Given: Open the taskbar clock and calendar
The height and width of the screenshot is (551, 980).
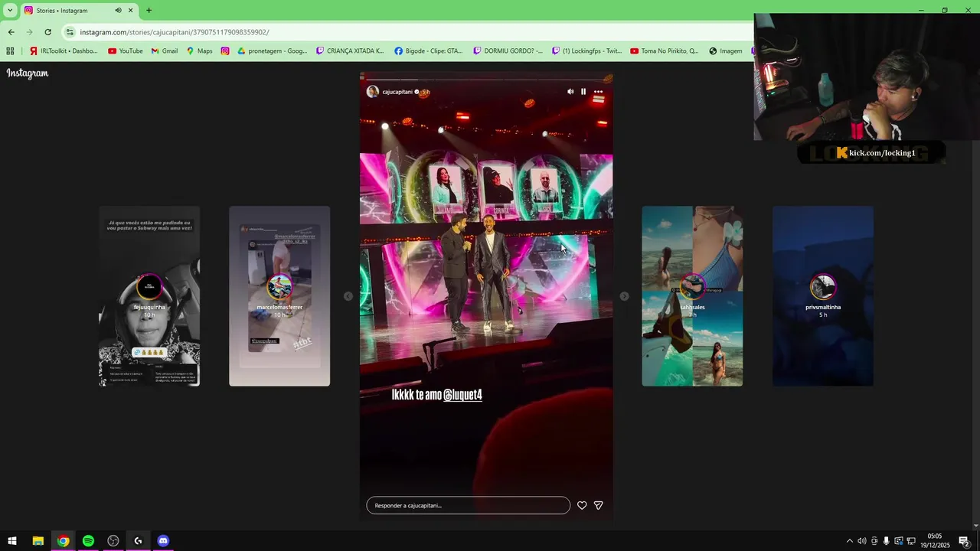Looking at the screenshot, I should (x=935, y=541).
